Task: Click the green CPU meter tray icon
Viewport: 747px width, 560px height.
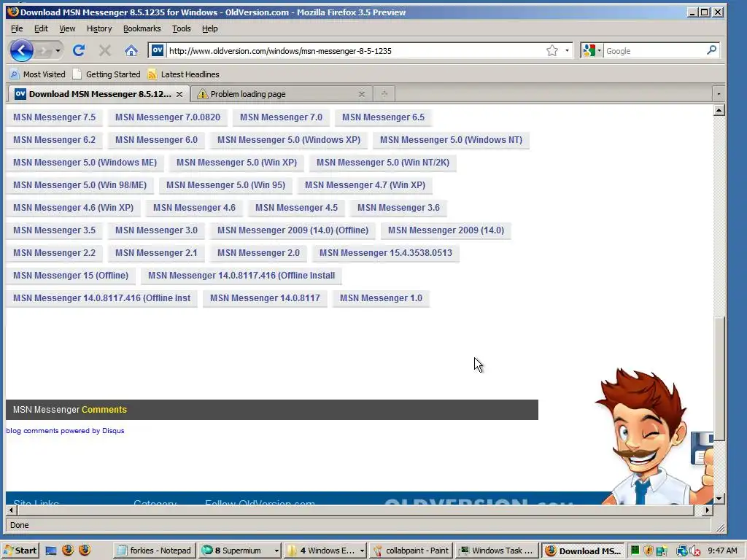Action: click(x=635, y=551)
